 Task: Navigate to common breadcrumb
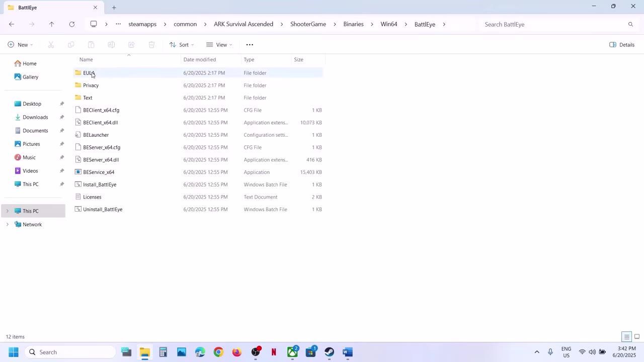(185, 24)
